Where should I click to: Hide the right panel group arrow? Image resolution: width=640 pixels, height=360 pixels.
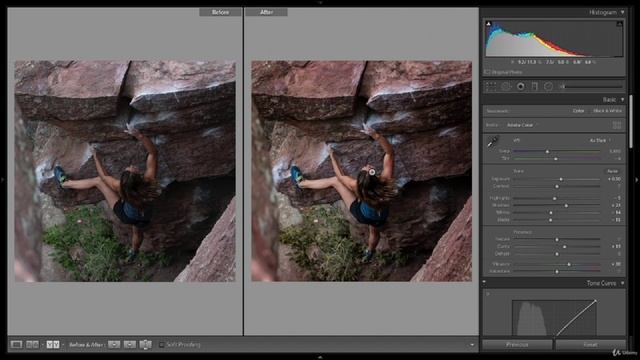coord(637,180)
